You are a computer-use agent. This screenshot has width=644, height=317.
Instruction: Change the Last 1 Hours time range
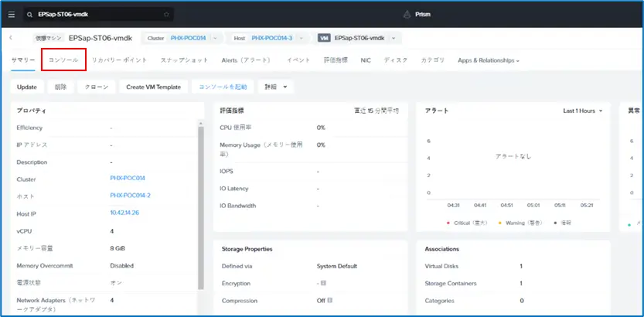582,111
